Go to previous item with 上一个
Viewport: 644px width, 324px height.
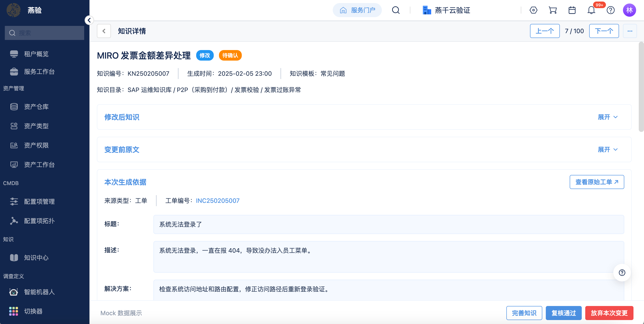click(x=545, y=31)
